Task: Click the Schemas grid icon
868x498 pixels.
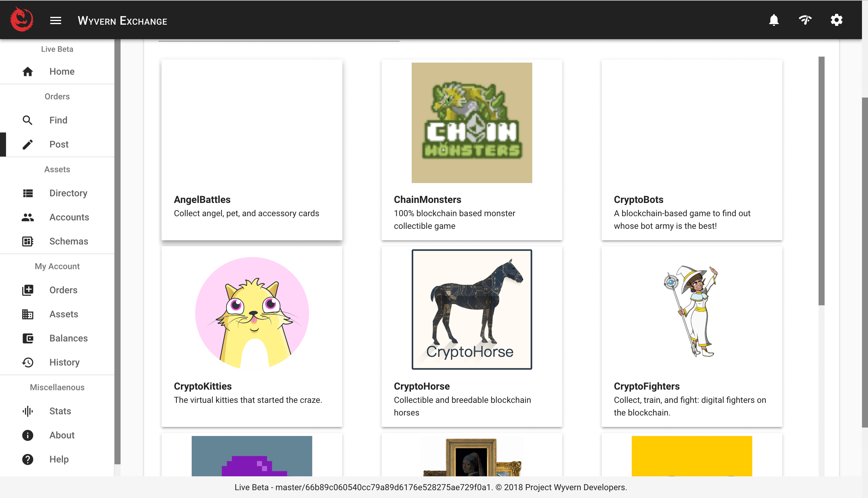Action: (x=28, y=241)
